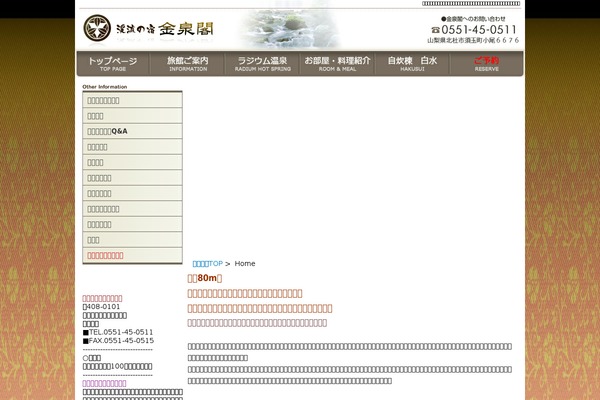Click the sidebar TEL.0551-45-0511 line
The image size is (600, 400).
[118, 332]
